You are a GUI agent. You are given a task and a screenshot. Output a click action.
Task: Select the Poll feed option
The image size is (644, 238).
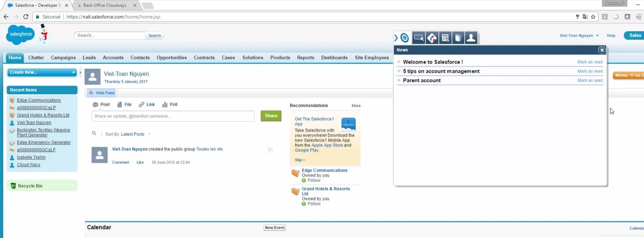170,105
